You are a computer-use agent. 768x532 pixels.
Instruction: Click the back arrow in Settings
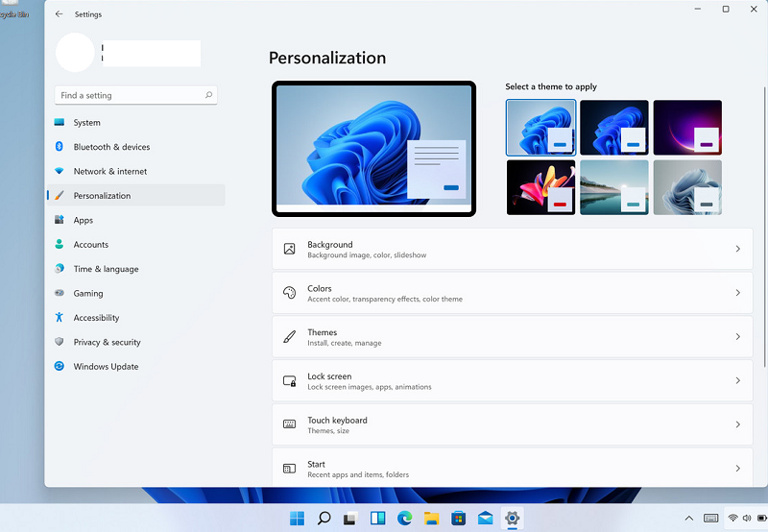[x=59, y=14]
